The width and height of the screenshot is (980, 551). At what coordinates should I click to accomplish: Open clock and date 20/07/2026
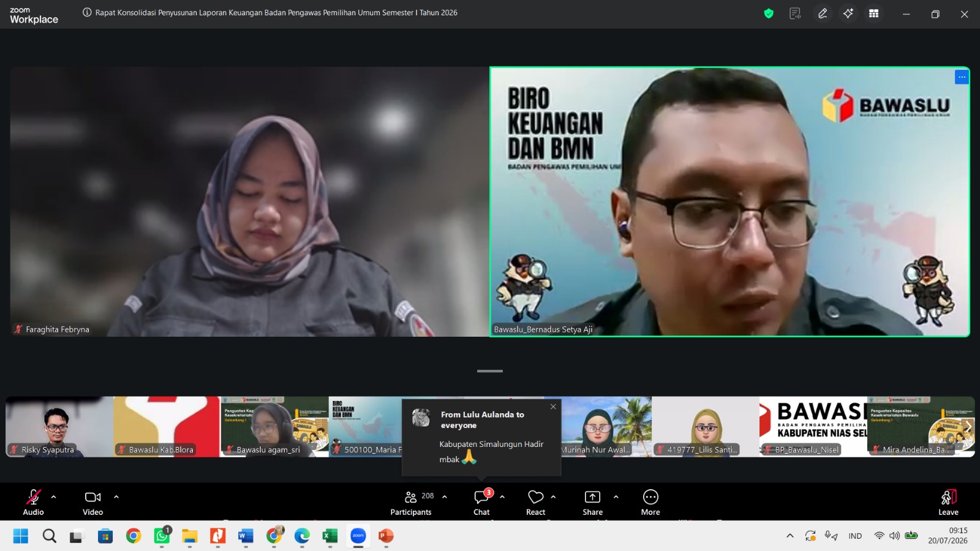pyautogui.click(x=948, y=536)
